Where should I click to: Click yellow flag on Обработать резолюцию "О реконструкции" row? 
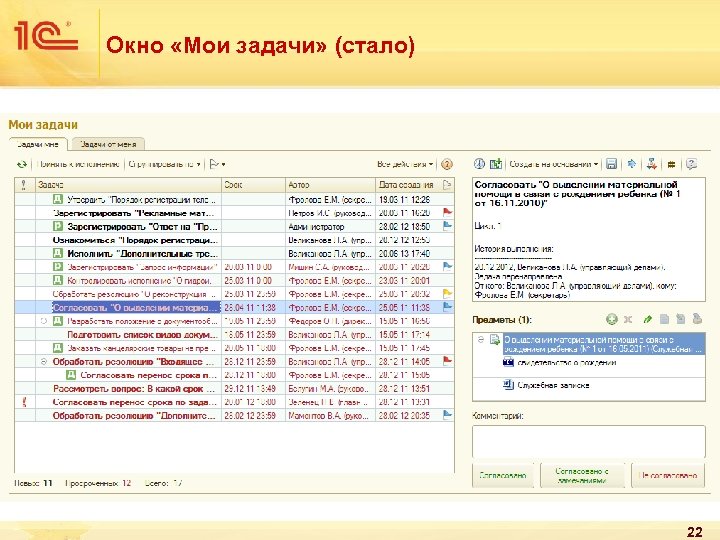pyautogui.click(x=447, y=293)
